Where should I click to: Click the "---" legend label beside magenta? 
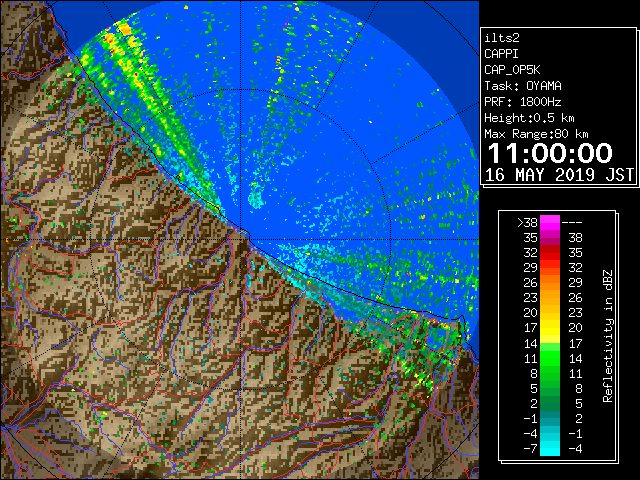(x=572, y=223)
